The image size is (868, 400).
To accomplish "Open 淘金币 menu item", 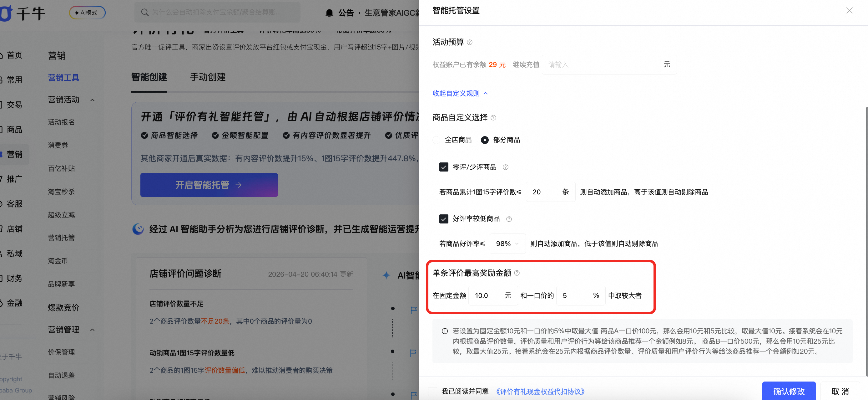I will 58,261.
